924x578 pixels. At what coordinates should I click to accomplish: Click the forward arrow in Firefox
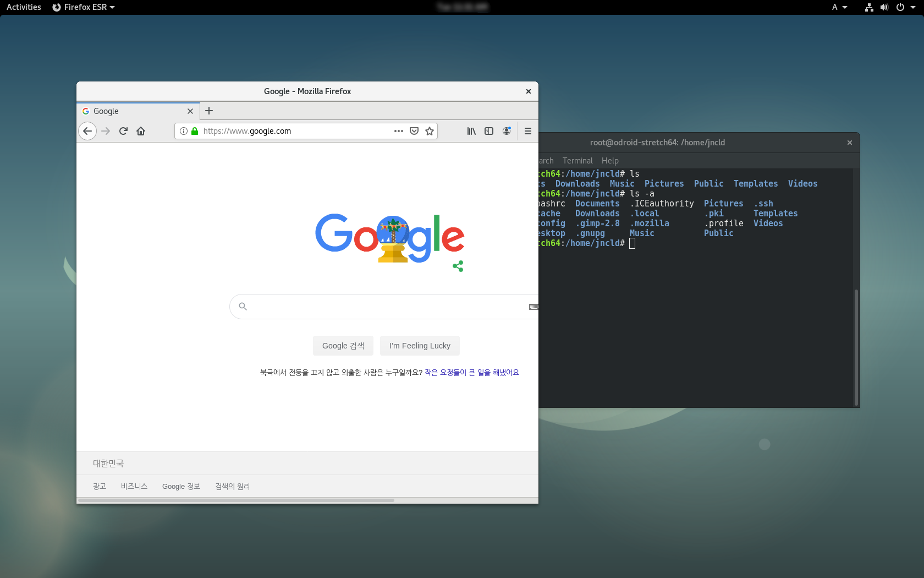[106, 131]
